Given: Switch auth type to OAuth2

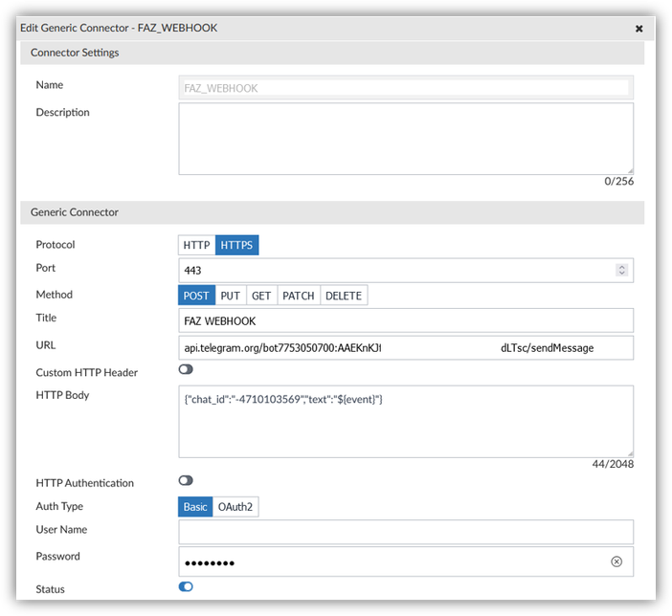Looking at the screenshot, I should (x=235, y=507).
